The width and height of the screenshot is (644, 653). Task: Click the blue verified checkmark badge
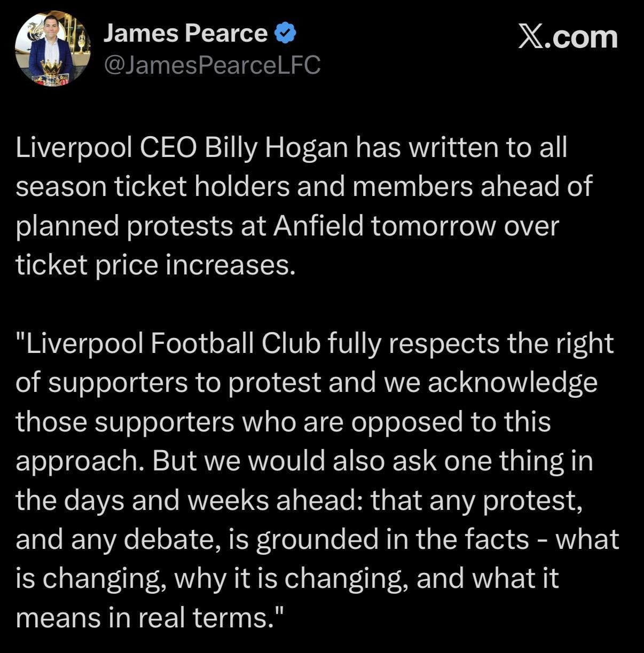(285, 34)
